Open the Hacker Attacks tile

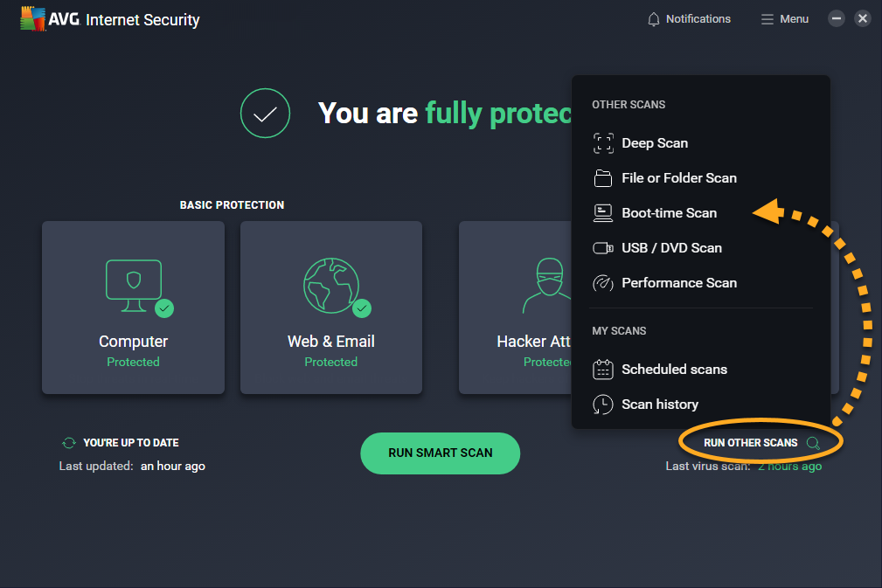click(x=516, y=308)
